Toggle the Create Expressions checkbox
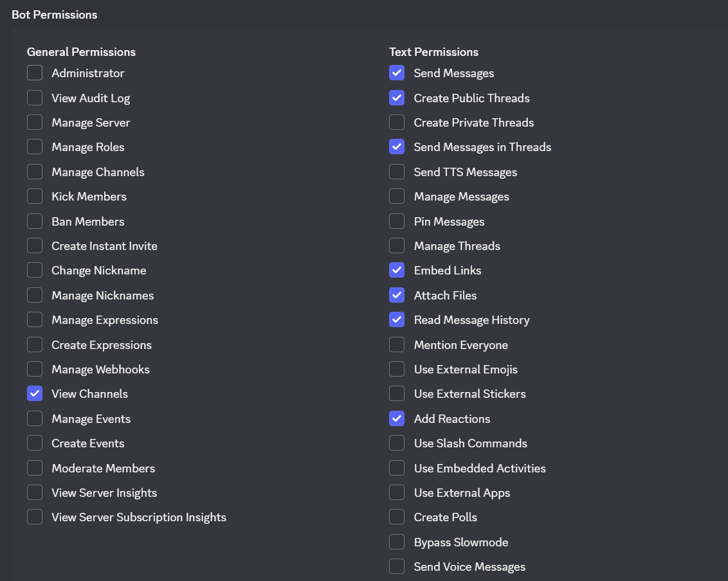 coord(35,344)
